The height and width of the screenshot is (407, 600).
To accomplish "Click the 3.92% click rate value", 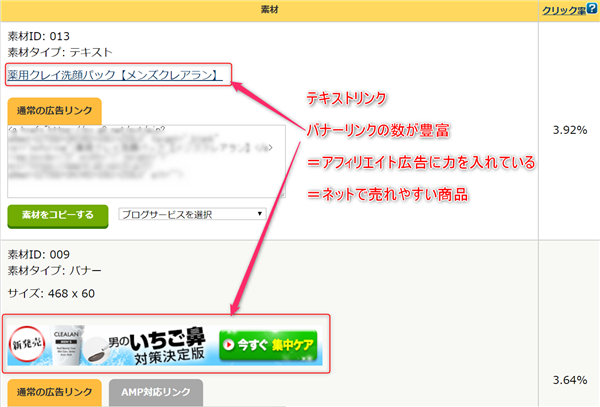I will pos(570,130).
